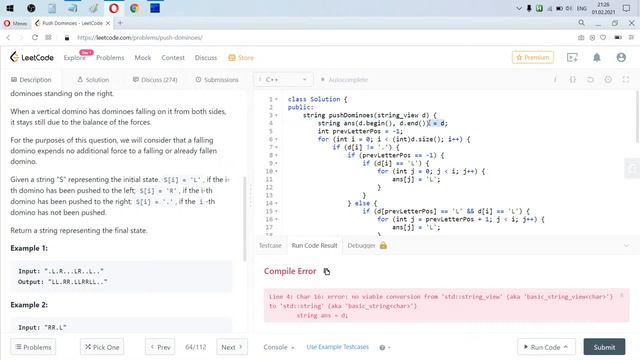Open the help question mark dropdown
The height and width of the screenshot is (360, 640).
coord(385,347)
